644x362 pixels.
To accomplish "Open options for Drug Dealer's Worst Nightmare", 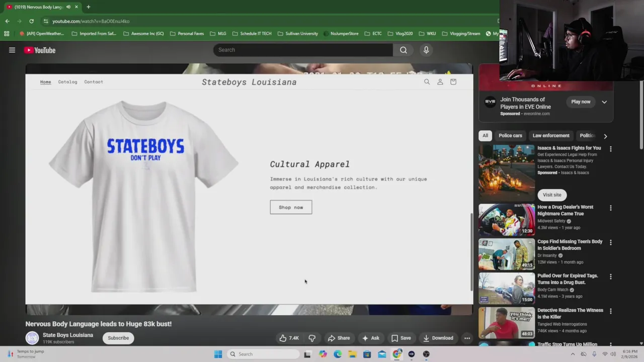I will tap(610, 208).
